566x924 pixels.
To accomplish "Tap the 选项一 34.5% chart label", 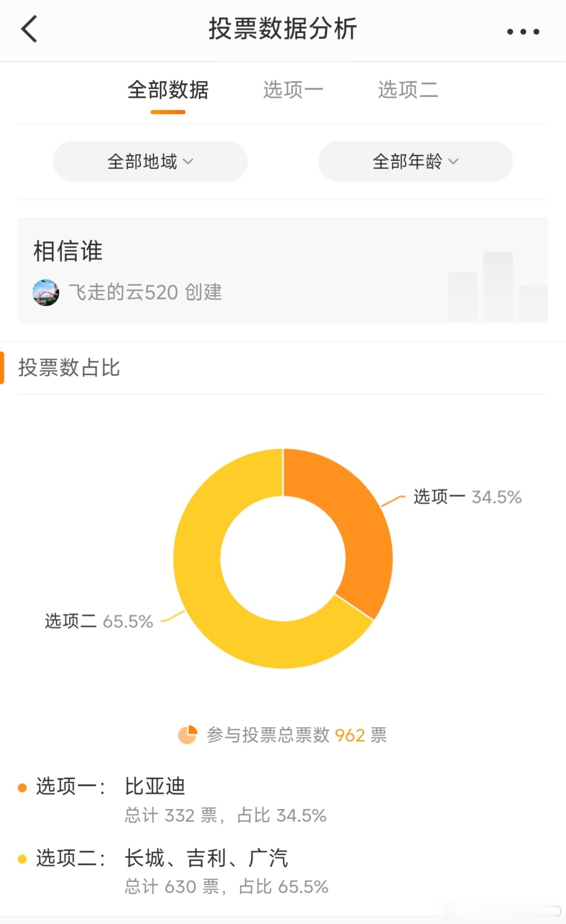I will (x=467, y=497).
